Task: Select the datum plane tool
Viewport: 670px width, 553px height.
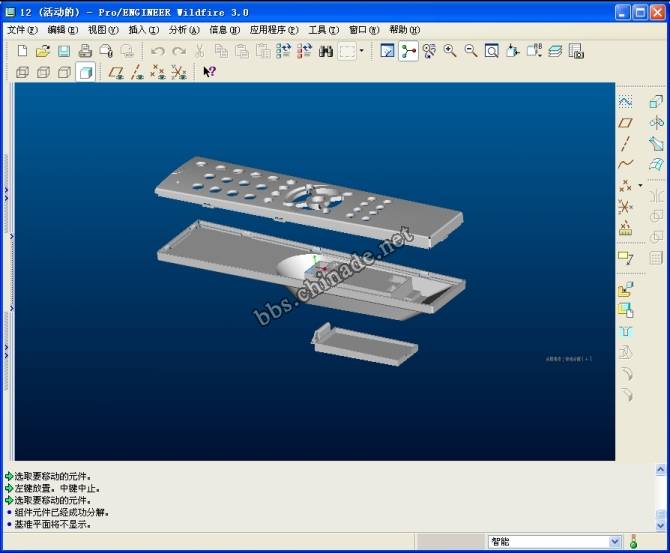Action: tap(625, 123)
